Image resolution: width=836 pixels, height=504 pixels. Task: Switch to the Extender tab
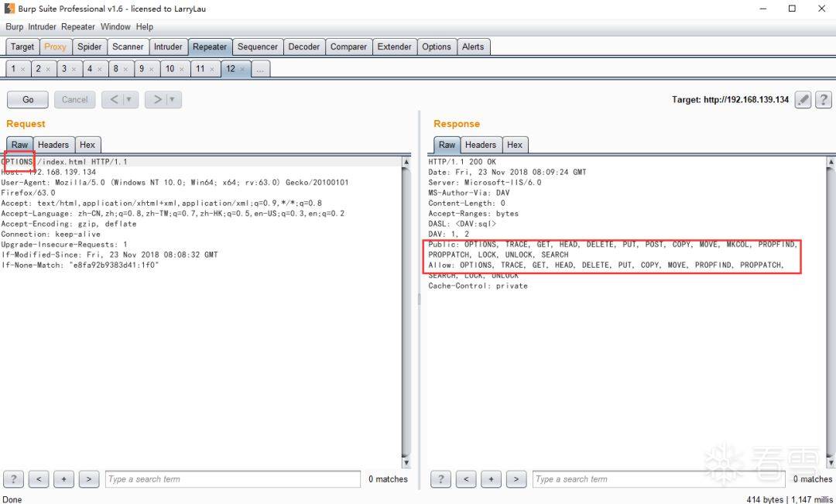click(394, 46)
